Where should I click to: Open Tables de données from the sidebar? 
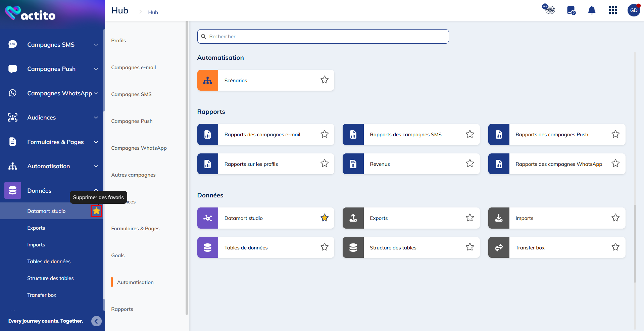[49, 262]
